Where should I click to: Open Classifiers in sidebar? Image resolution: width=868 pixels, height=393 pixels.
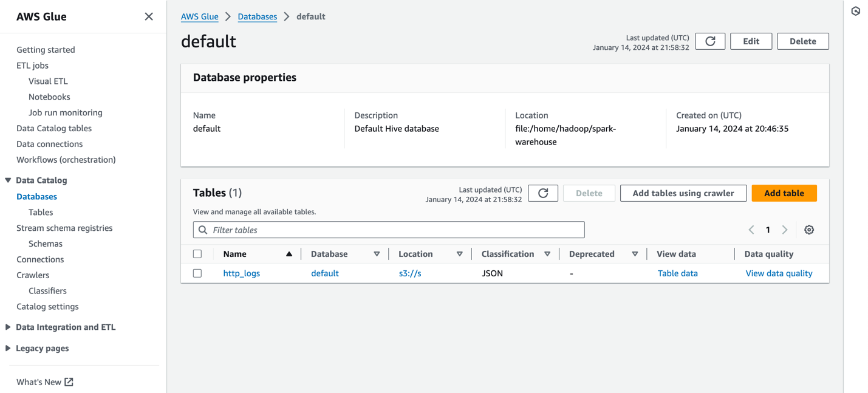point(47,292)
